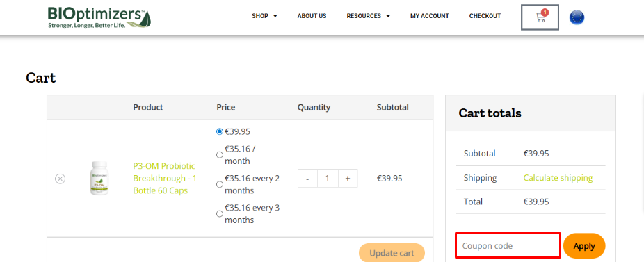Click the Quantity column header
Image resolution: width=644 pixels, height=262 pixels.
(314, 107)
